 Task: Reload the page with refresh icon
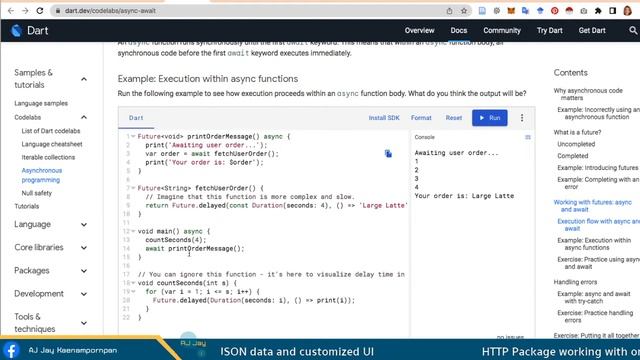coord(40,11)
